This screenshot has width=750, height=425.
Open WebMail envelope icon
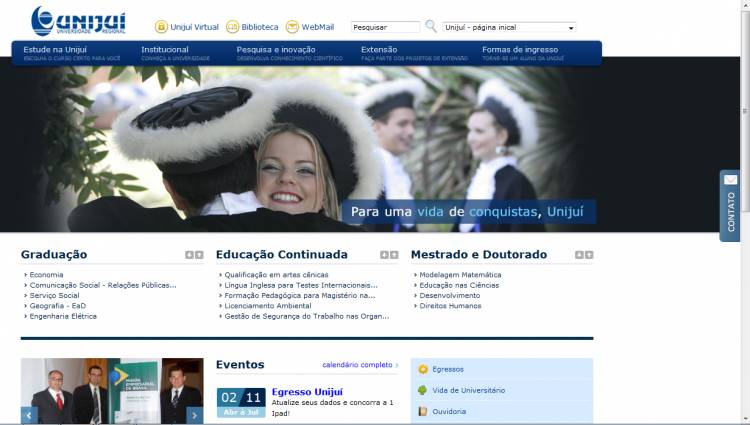pos(292,27)
